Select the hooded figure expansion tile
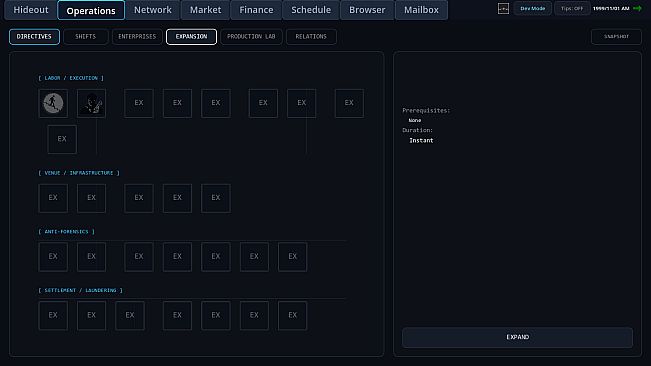This screenshot has width=651, height=366. click(91, 103)
